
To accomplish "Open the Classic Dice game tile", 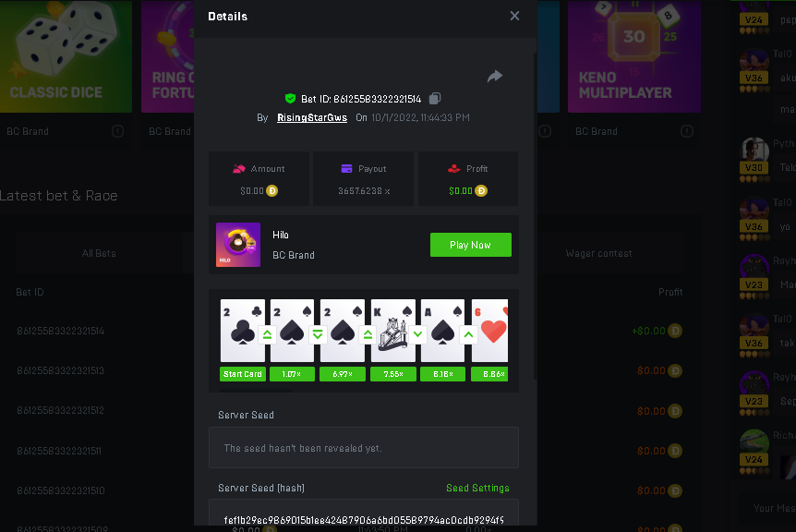I will 66,56.
